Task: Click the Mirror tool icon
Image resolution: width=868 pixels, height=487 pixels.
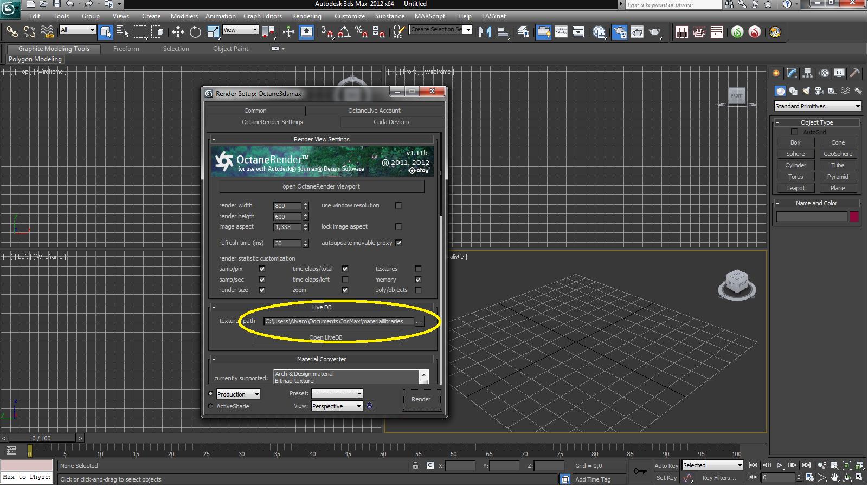Action: coord(485,32)
